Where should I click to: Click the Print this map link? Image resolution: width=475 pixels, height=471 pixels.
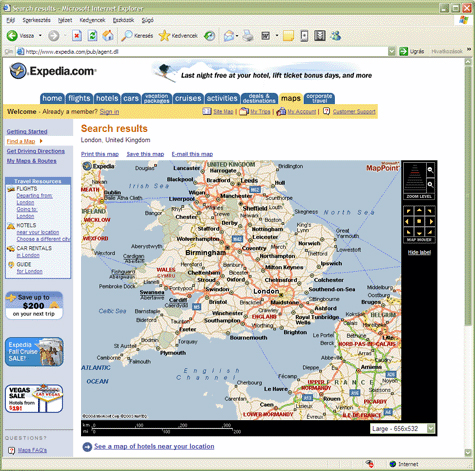pos(100,154)
